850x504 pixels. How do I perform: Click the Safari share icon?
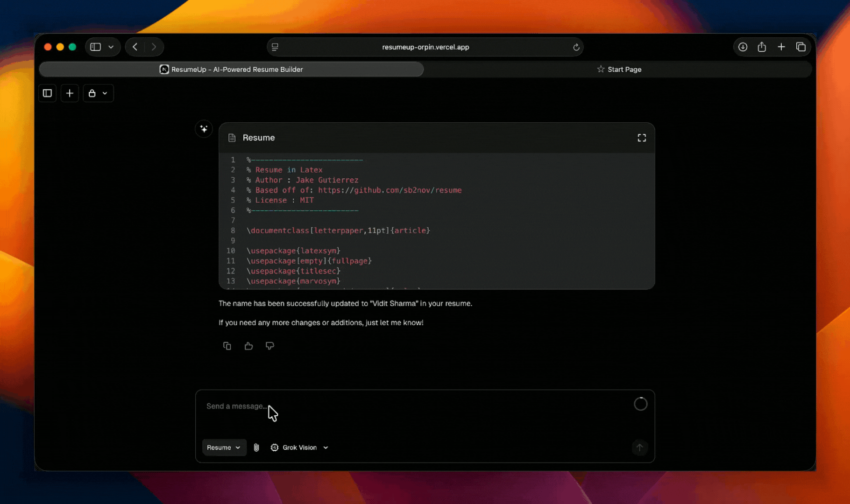click(762, 47)
